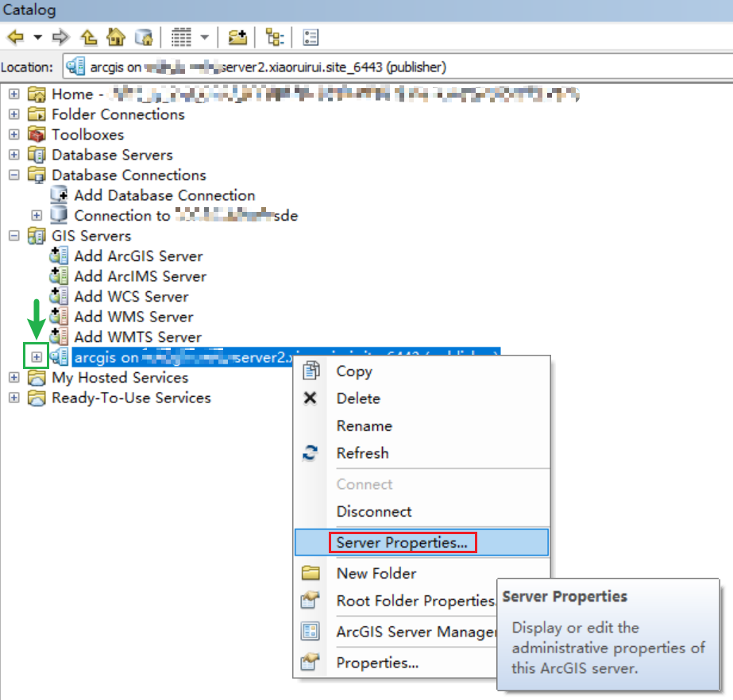Choose Copy from the context menu
Viewport: 733px width, 700px height.
[x=422, y=371]
